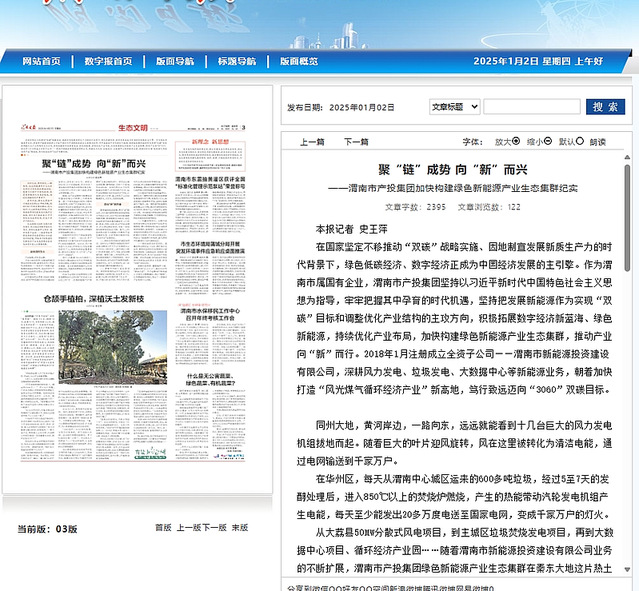Go to previous article via 上一篇
This screenshot has width=639, height=591.
313,142
